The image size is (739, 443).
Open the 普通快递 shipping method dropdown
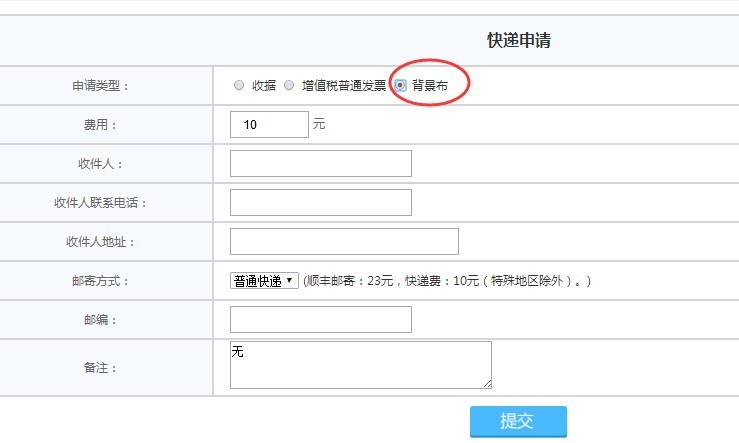pos(264,281)
